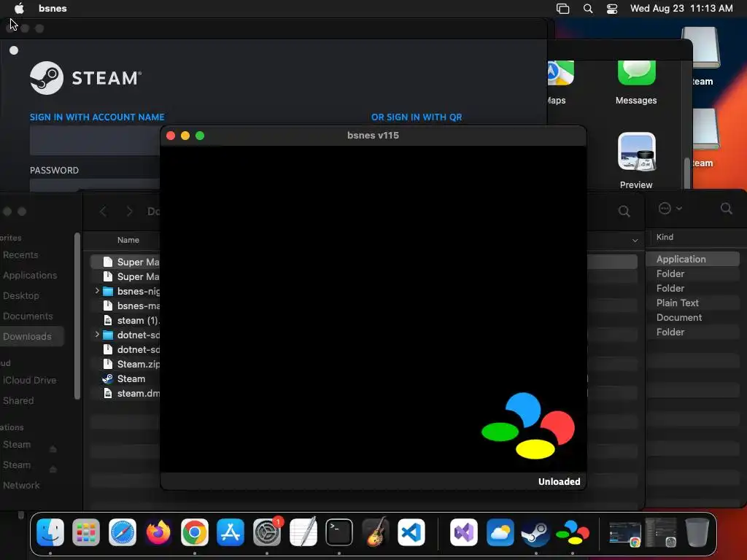Click the Stage Manager menu bar icon
The image size is (747, 560).
tap(562, 9)
